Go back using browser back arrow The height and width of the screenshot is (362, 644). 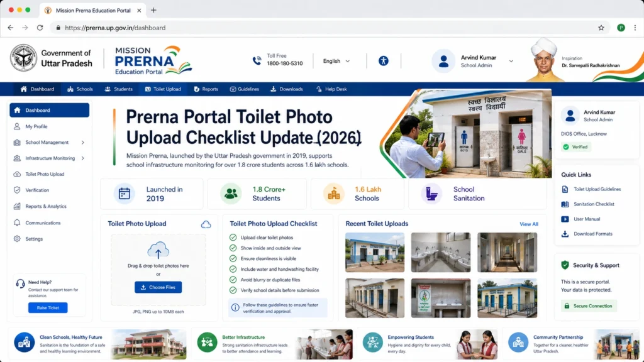[11, 28]
